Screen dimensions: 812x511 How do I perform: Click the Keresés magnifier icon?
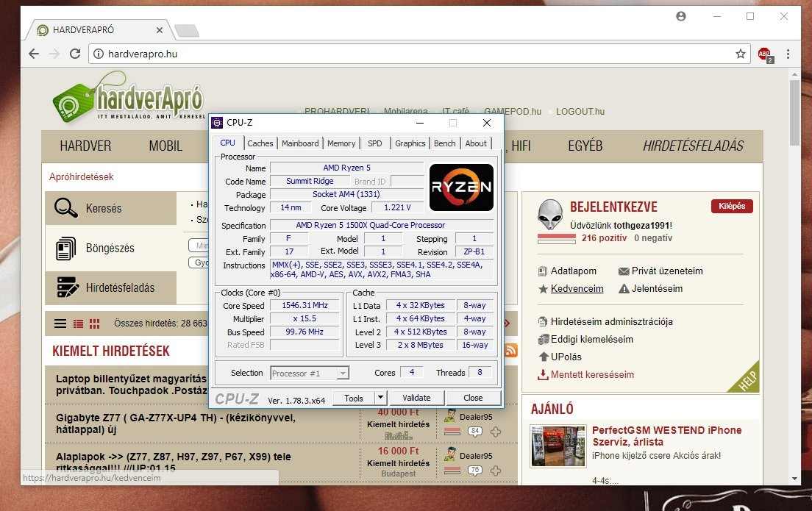pyautogui.click(x=65, y=208)
